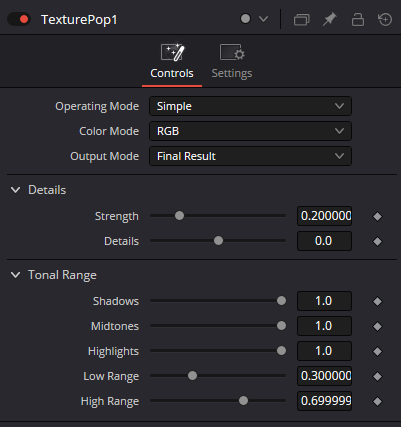Click the Color Mode label
401x427 pixels.
109,131
